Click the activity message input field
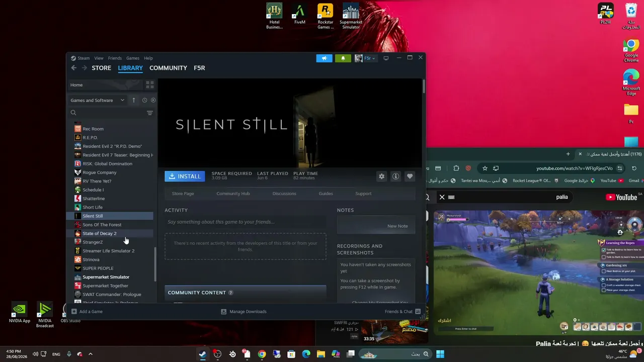This screenshot has width=644, height=362. 245,222
